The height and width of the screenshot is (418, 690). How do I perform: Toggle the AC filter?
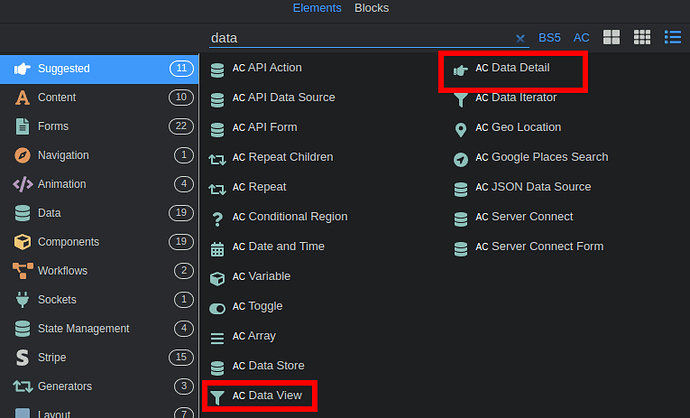pos(581,38)
